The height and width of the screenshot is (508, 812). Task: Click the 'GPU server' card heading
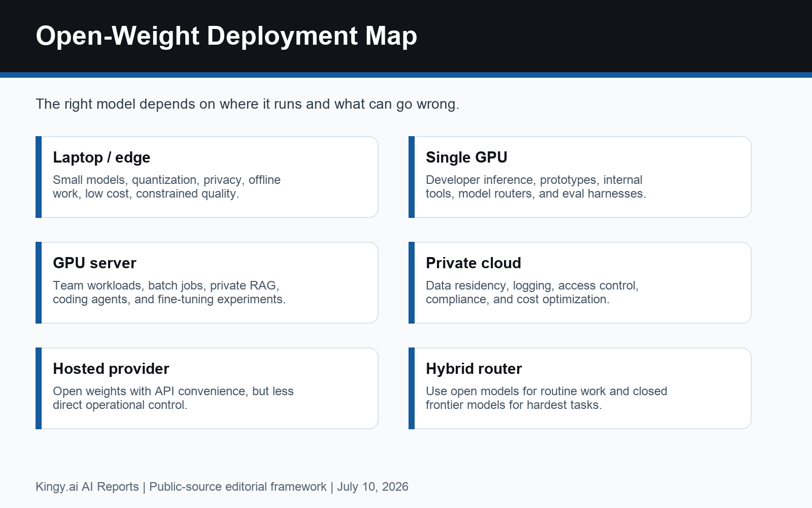click(94, 263)
